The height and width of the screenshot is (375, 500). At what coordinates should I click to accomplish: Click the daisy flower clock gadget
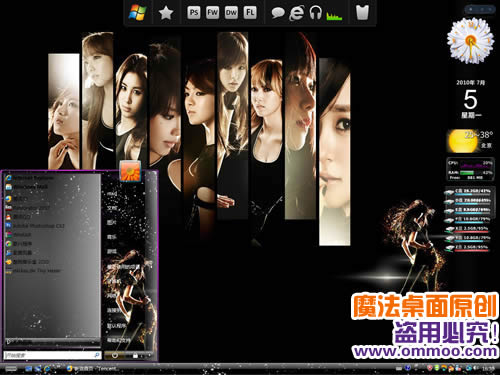coord(470,40)
